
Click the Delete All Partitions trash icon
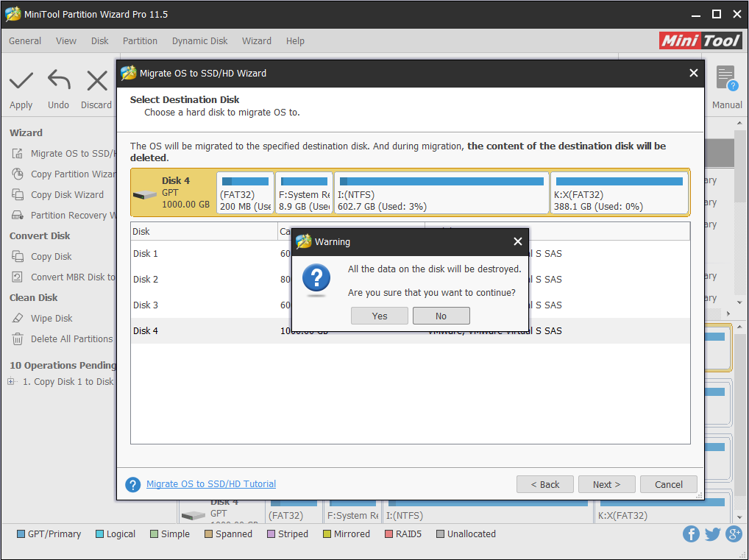(x=17, y=339)
